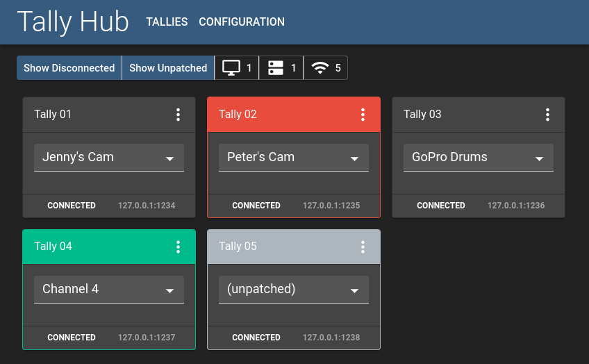This screenshot has width=589, height=364.
Task: Toggle the Show Unpatched filter
Action: [168, 68]
